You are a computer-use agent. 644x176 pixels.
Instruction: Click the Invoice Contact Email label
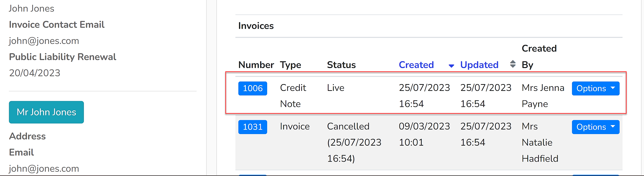pyautogui.click(x=57, y=25)
